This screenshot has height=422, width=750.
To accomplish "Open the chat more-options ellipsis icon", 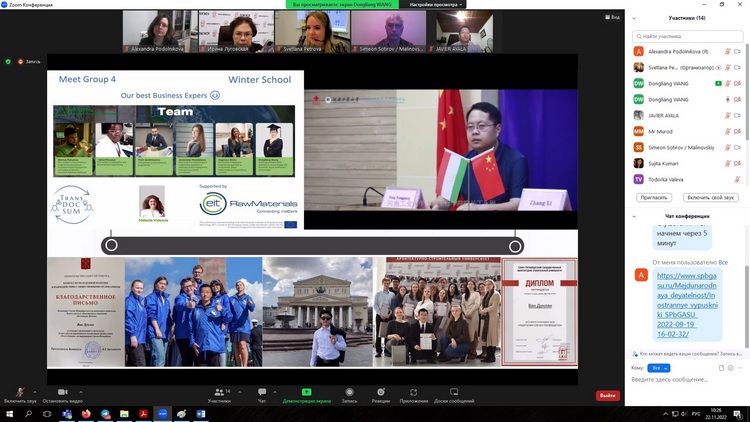I will click(x=739, y=368).
